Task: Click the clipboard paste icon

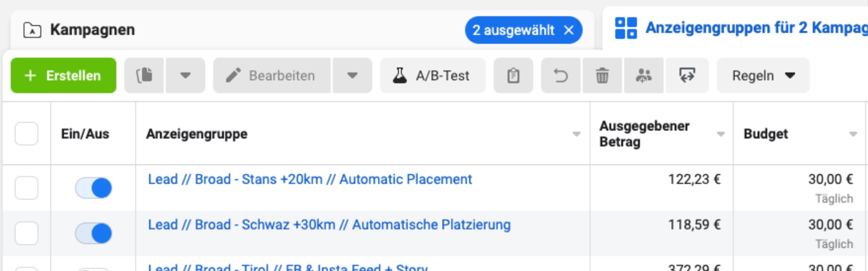Action: click(x=513, y=75)
